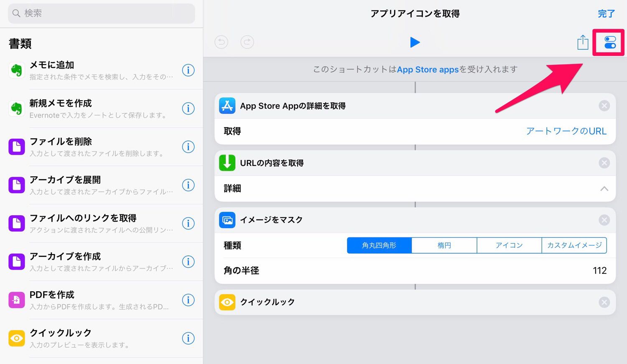Click the share icon above the actions
Viewport: 627px width, 364px height.
(583, 42)
